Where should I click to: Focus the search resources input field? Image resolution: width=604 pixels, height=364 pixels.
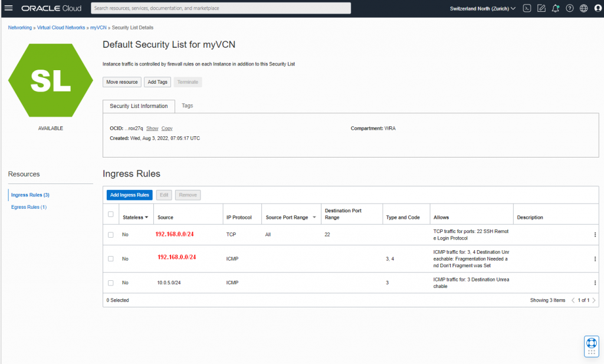[x=221, y=8]
